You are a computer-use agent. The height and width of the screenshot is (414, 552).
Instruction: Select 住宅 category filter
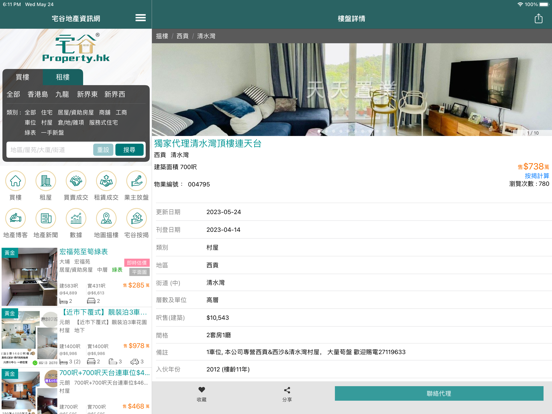pos(46,112)
